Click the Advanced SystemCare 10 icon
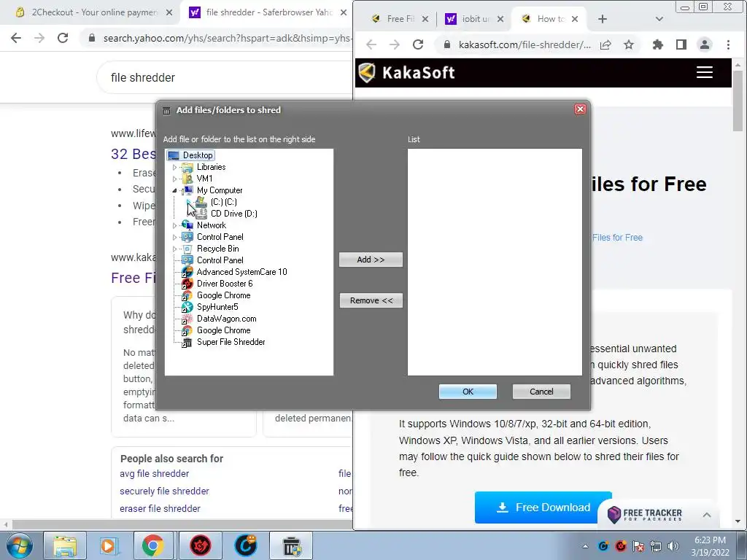 pos(187,272)
